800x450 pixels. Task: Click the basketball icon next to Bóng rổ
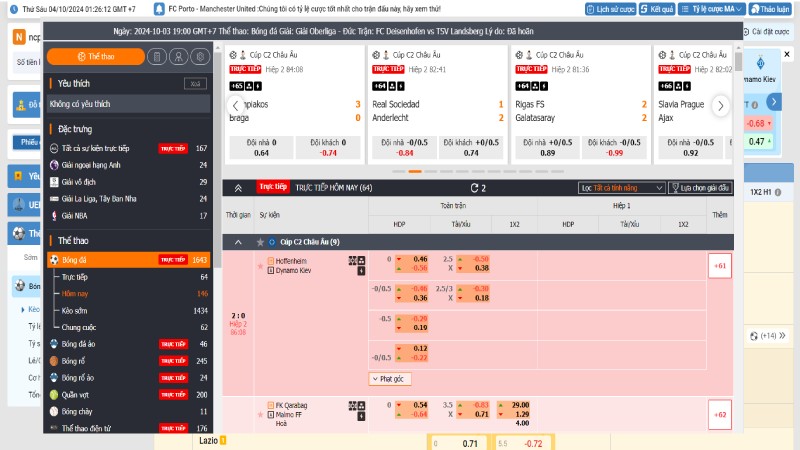click(54, 361)
